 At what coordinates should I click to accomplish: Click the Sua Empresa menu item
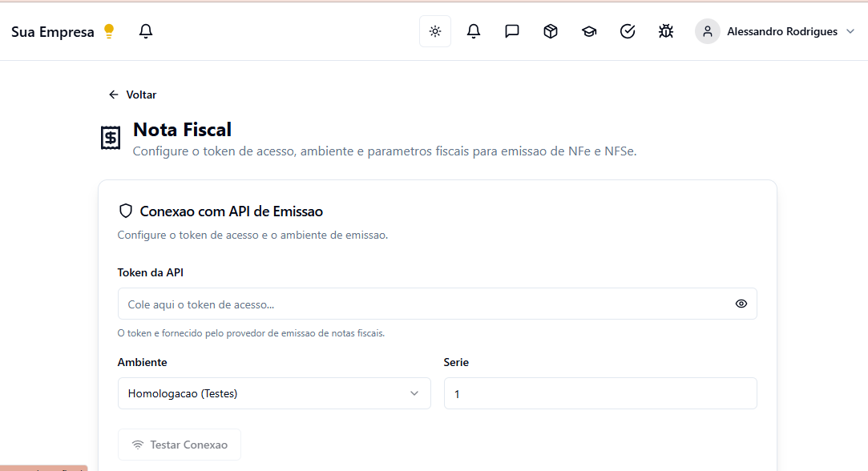pyautogui.click(x=50, y=31)
